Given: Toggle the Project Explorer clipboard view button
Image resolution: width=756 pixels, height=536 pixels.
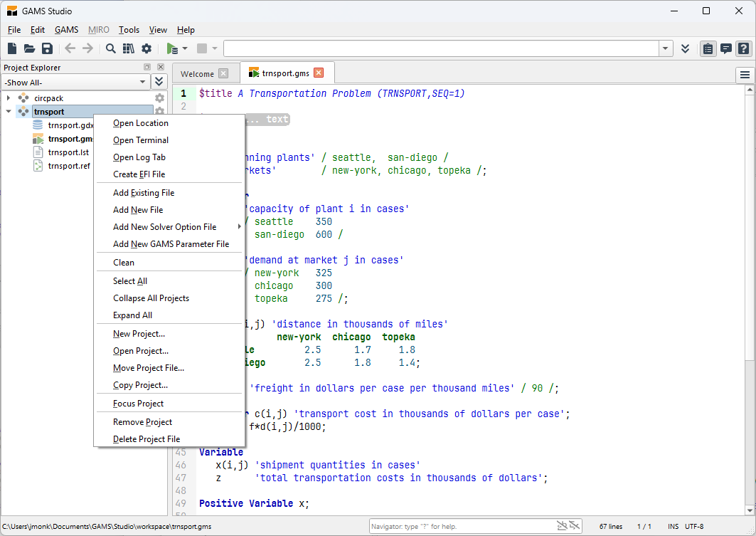Looking at the screenshot, I should click(708, 48).
